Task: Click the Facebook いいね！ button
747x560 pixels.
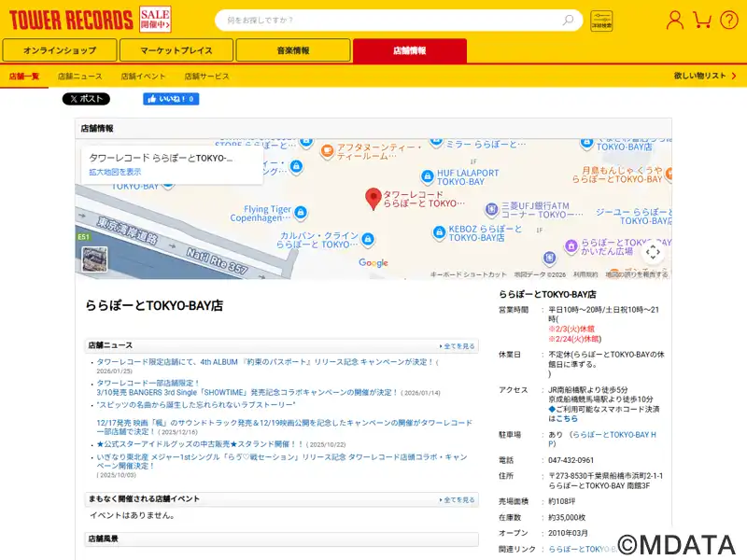Action: (x=171, y=99)
